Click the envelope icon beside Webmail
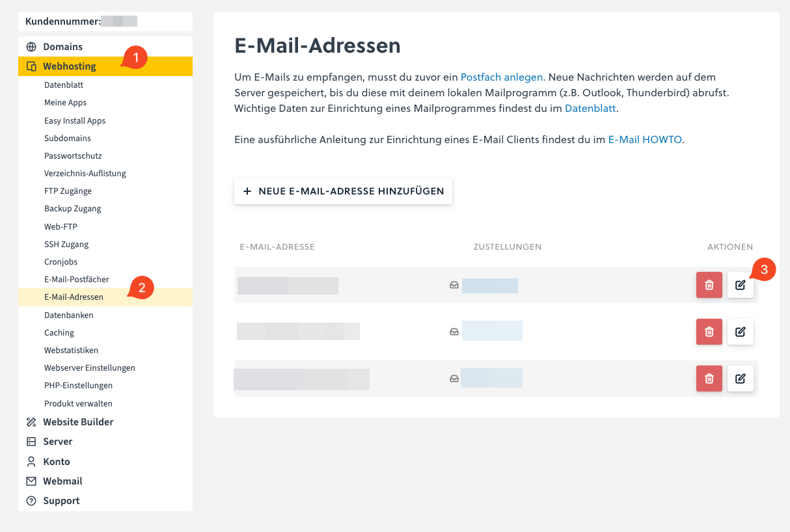Image resolution: width=790 pixels, height=532 pixels. coord(31,481)
